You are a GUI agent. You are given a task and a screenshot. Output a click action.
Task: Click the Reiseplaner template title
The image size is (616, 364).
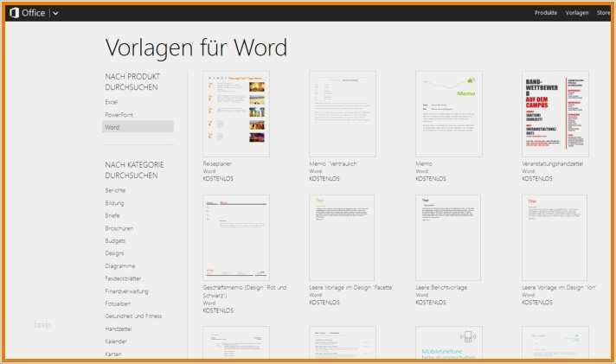tap(217, 163)
